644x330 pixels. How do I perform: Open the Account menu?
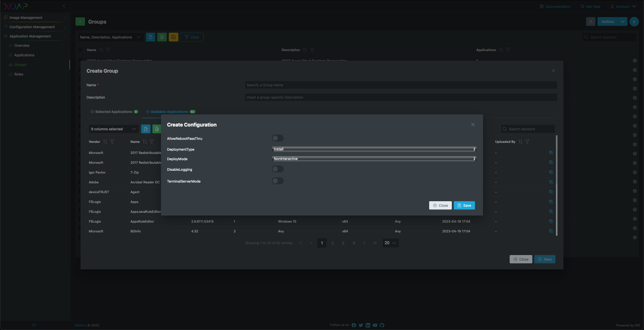click(x=623, y=7)
